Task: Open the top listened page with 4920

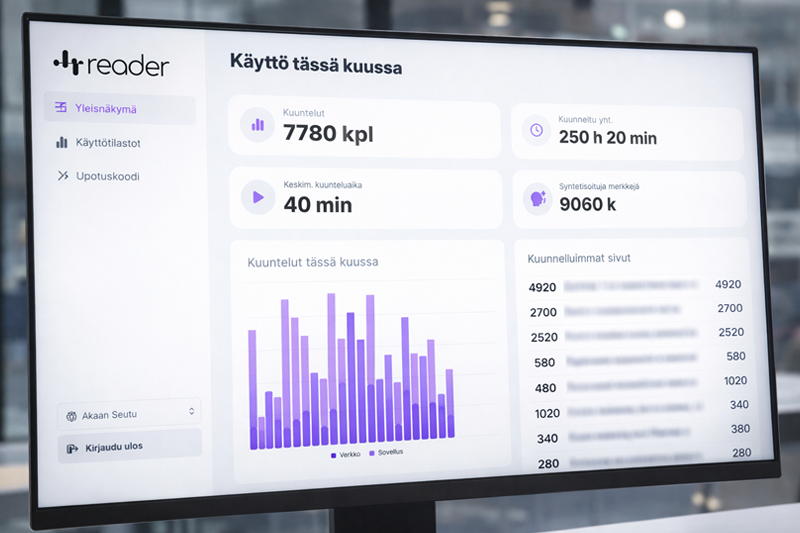Action: pyautogui.click(x=632, y=286)
